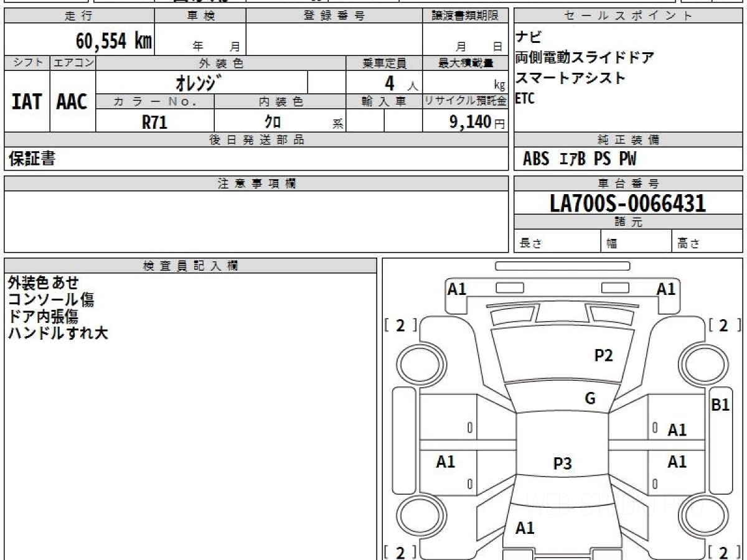Click the 車検 header cell
This screenshot has height=560, width=747.
[200, 16]
